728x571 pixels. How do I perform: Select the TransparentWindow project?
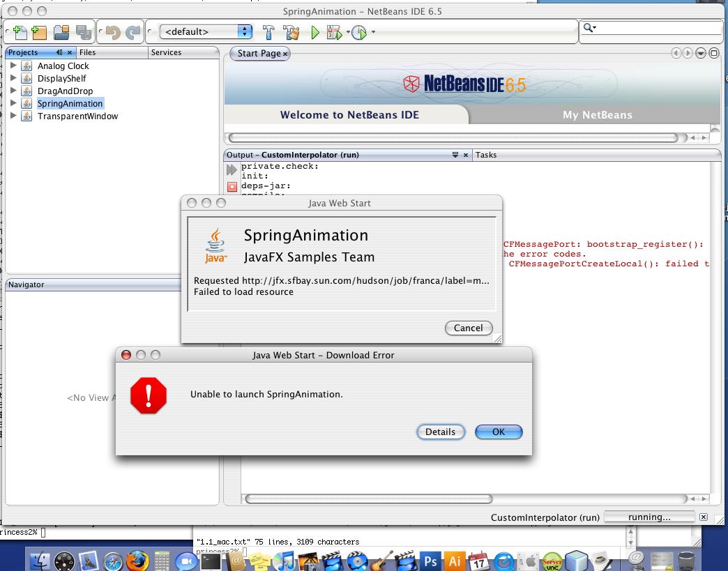click(x=77, y=116)
